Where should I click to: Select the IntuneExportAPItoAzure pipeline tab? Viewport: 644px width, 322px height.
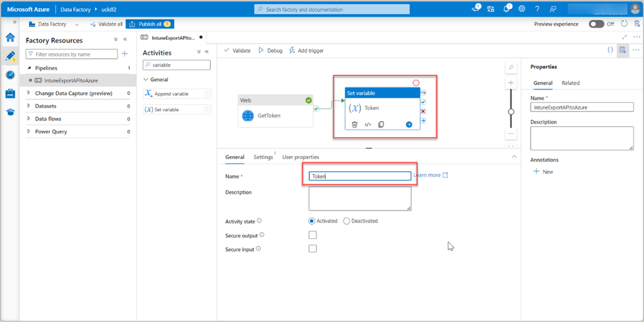172,37
